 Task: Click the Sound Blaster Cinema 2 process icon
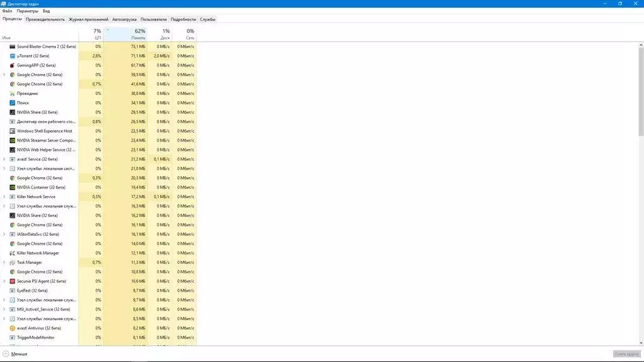(13, 47)
